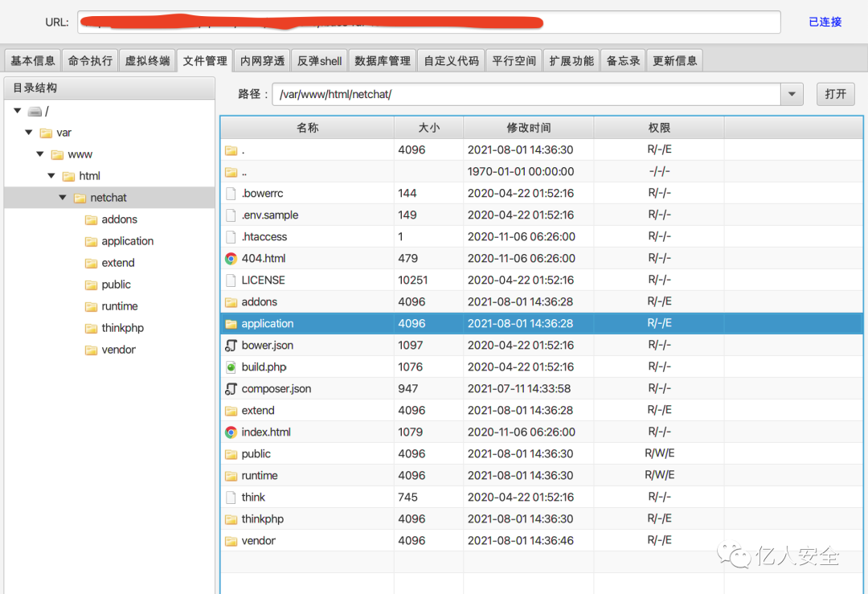The width and height of the screenshot is (868, 594).
Task: Click the folder icon of thinkphp in the file table
Action: point(231,519)
